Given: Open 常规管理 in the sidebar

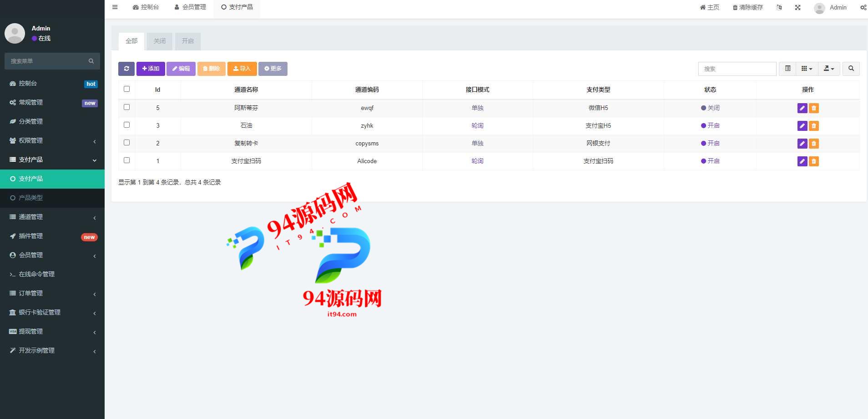Looking at the screenshot, I should click(x=52, y=103).
